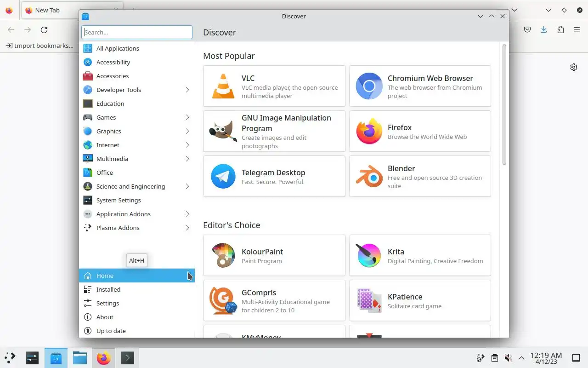This screenshot has width=588, height=368.
Task: Select Home in the sidebar
Action: pyautogui.click(x=137, y=276)
